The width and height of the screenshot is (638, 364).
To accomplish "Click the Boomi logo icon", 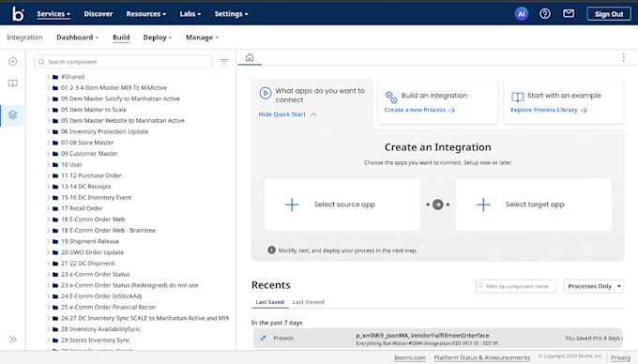I will coord(18,14).
